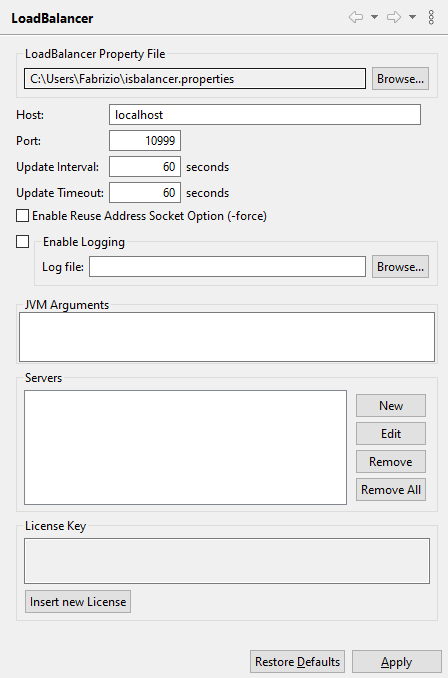Browse for the log file
The image size is (448, 678).
(400, 267)
